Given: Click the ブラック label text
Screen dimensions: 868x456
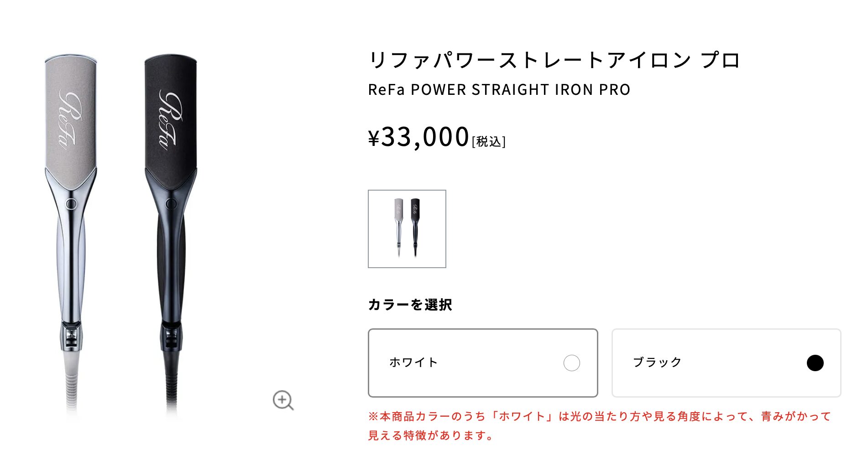Looking at the screenshot, I should pos(657,363).
